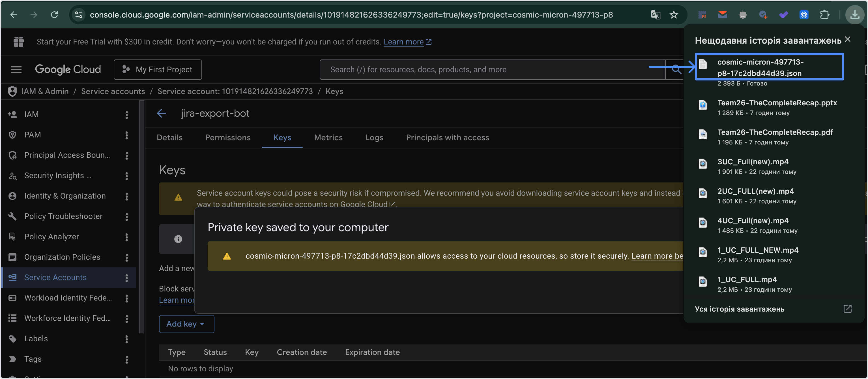868x379 pixels.
Task: Click IAM & Admin breadcrumb link
Action: (x=45, y=91)
